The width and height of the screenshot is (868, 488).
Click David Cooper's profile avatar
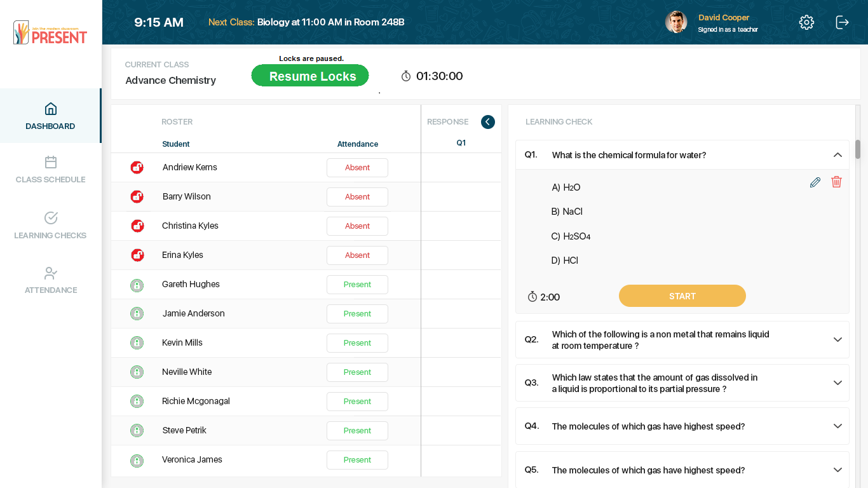click(676, 22)
